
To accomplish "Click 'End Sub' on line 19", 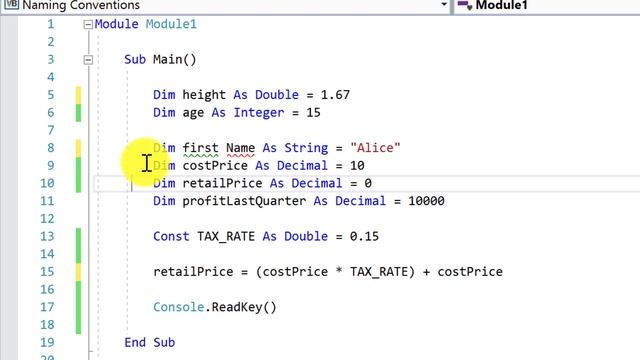I will tap(149, 342).
